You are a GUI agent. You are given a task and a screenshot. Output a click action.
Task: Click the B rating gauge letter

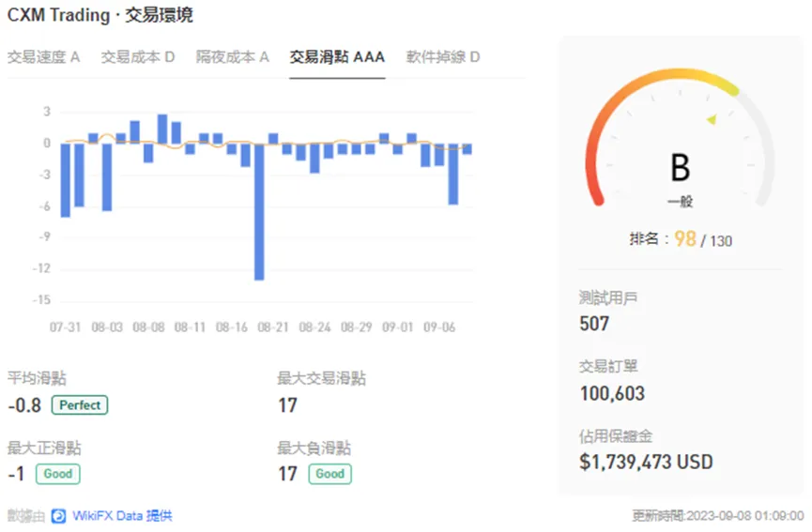point(681,168)
